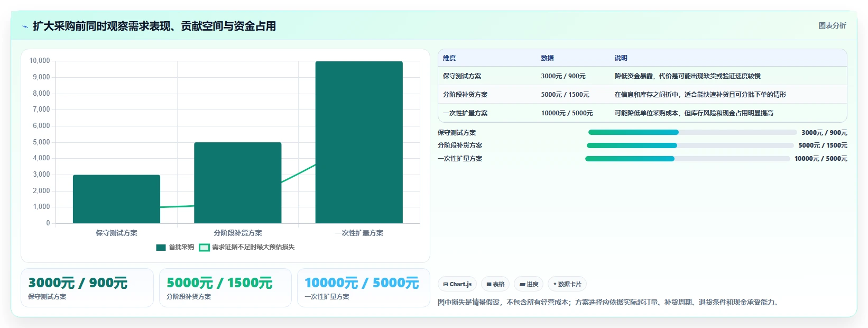This screenshot has height=328, width=868.
Task: Toggle the 首批采购 legend entry
Action: 175,247
